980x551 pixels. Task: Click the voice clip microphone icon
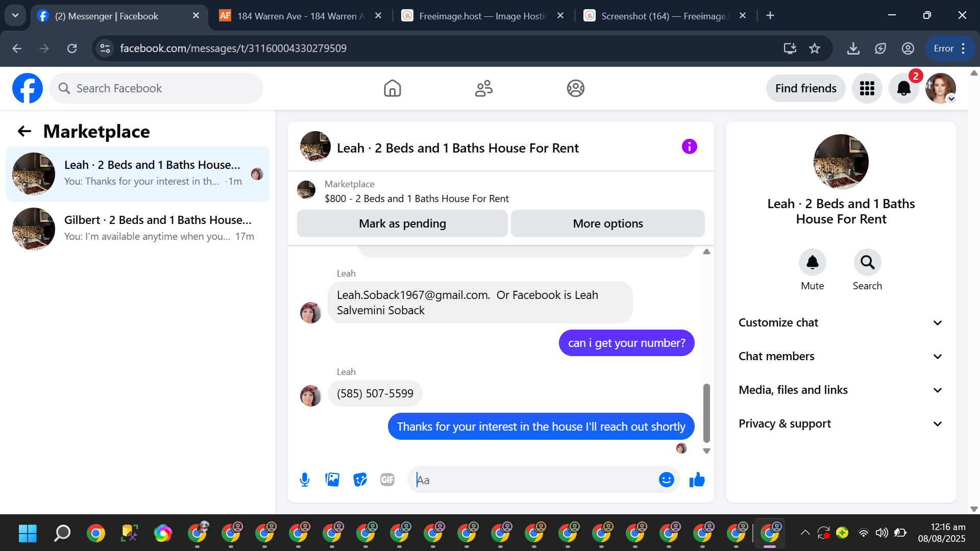coord(305,480)
